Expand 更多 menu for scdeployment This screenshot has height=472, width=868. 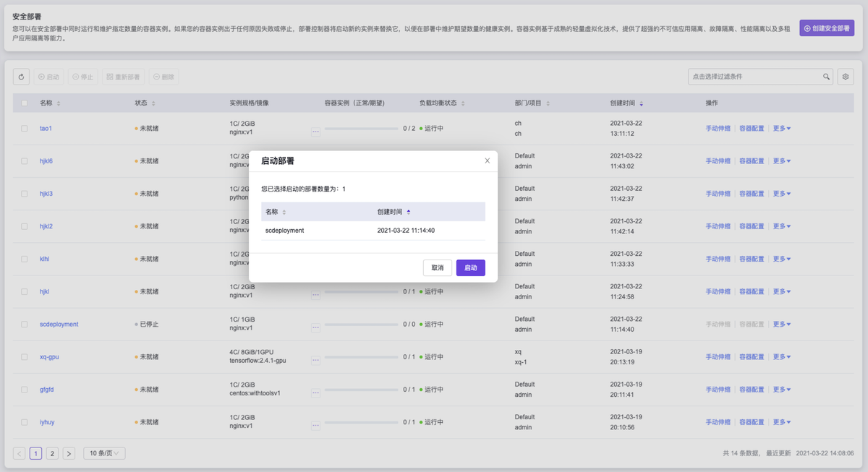782,325
